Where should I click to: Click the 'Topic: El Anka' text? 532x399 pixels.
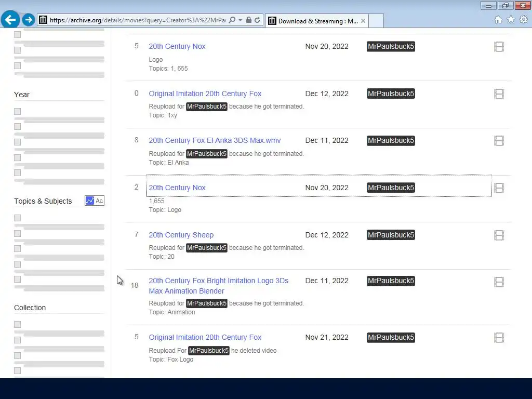[169, 163]
